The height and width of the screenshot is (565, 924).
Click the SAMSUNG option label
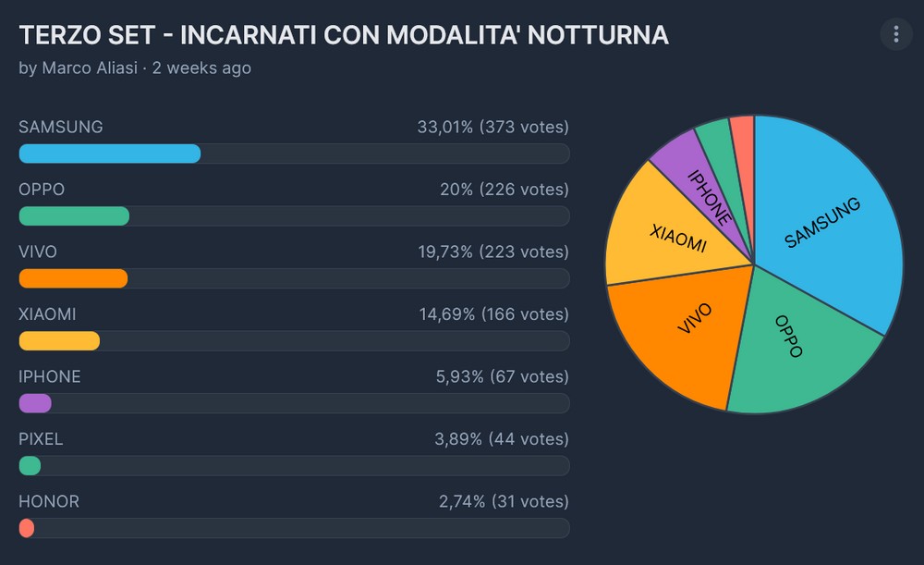(x=61, y=128)
